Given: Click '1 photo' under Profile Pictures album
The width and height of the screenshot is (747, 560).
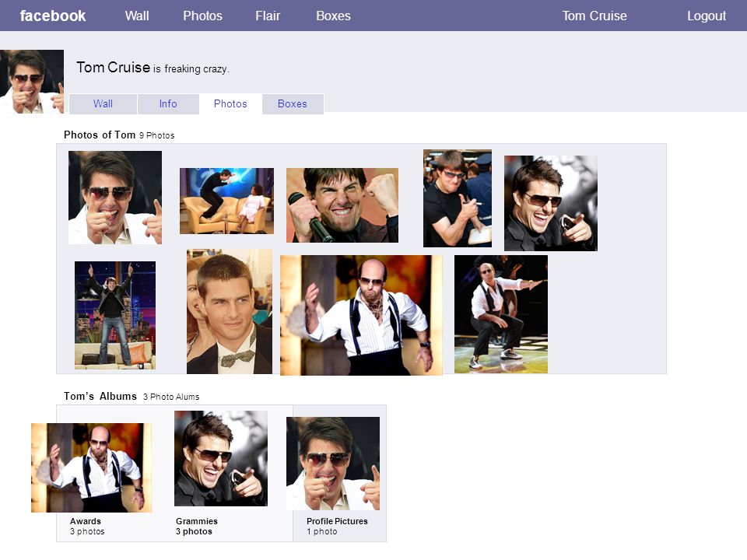Looking at the screenshot, I should [321, 532].
